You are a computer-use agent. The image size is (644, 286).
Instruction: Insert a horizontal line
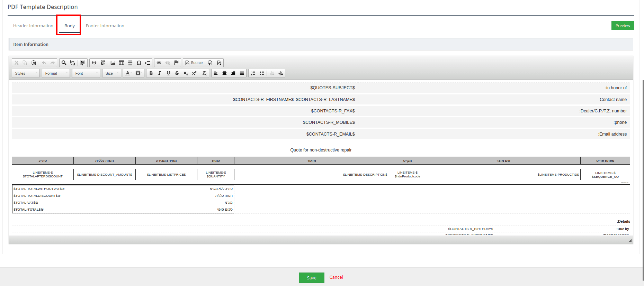click(130, 63)
